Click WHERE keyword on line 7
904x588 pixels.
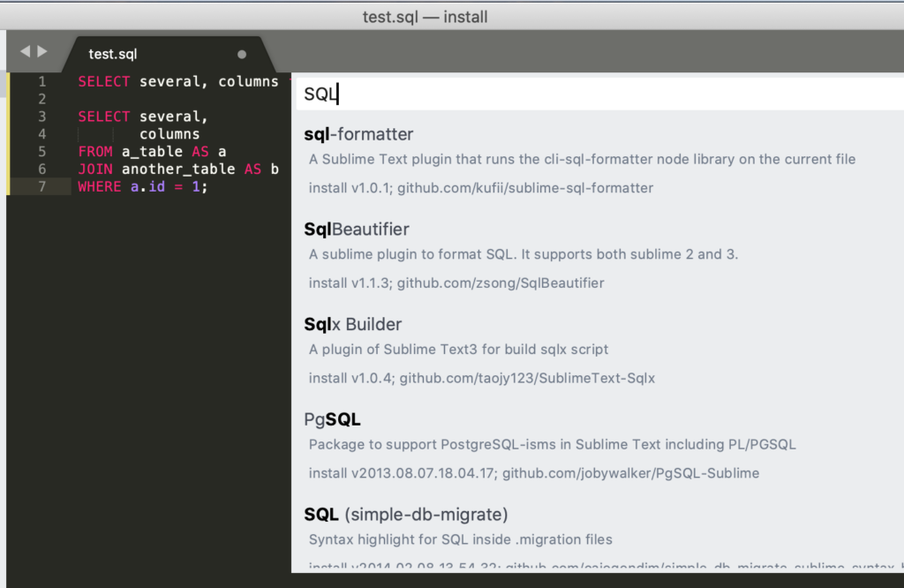click(x=100, y=187)
